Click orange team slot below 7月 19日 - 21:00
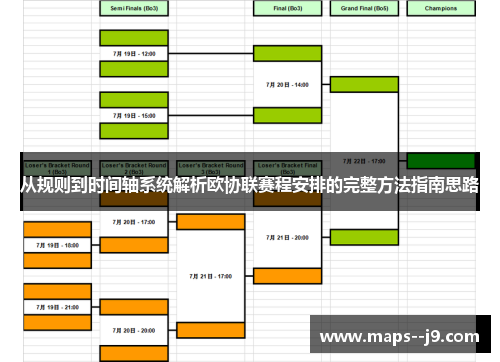 (x=57, y=323)
